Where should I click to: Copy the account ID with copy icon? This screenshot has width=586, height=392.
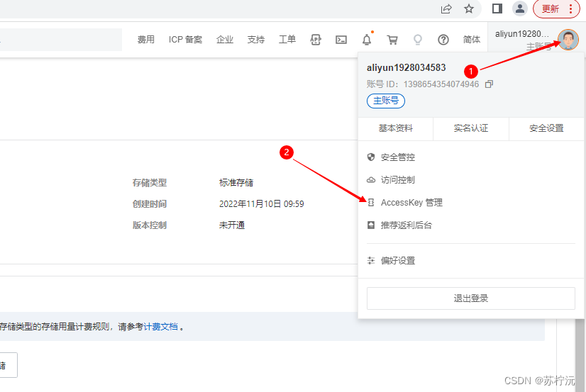[x=489, y=84]
